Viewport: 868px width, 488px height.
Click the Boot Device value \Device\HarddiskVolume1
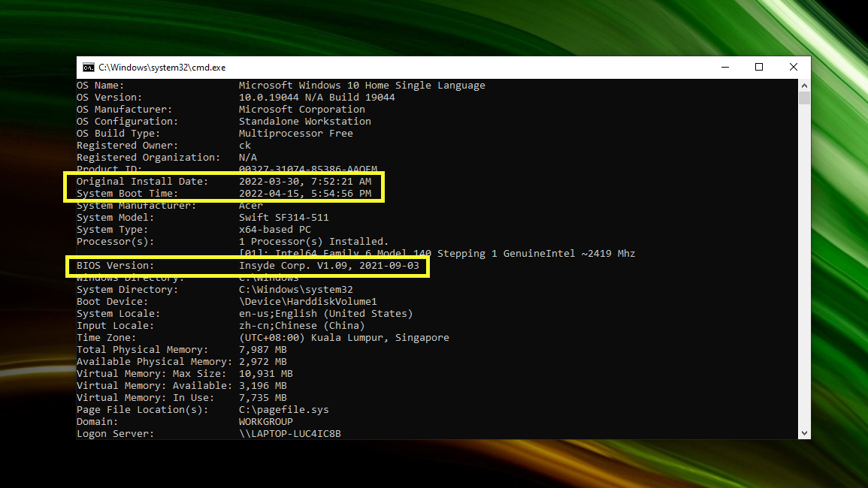click(308, 302)
